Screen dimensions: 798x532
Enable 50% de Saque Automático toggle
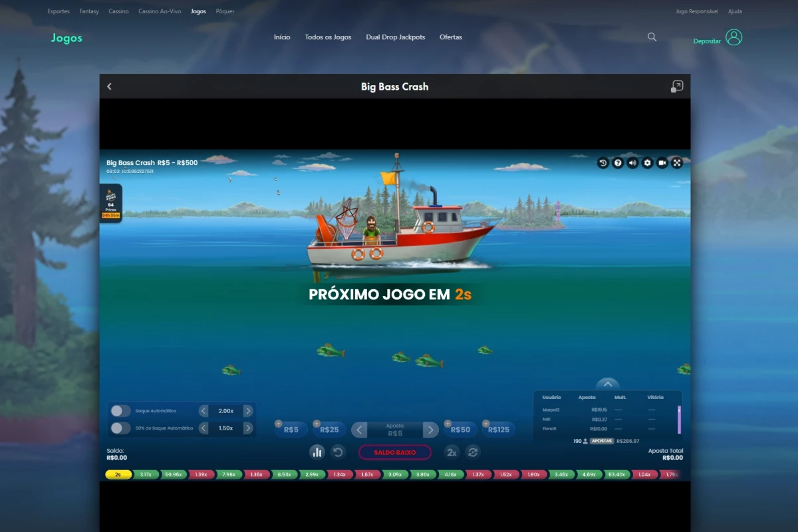click(x=121, y=428)
